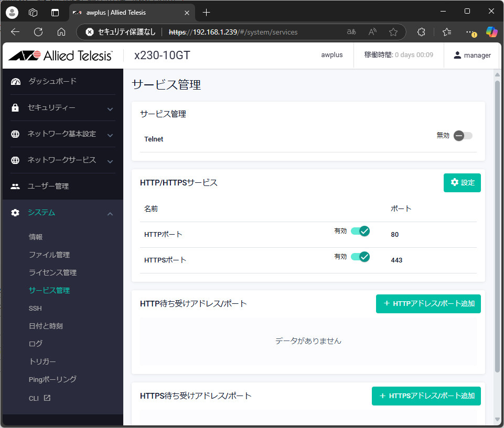Disable the HTTPS port toggle
The width and height of the screenshot is (504, 428).
tap(360, 257)
